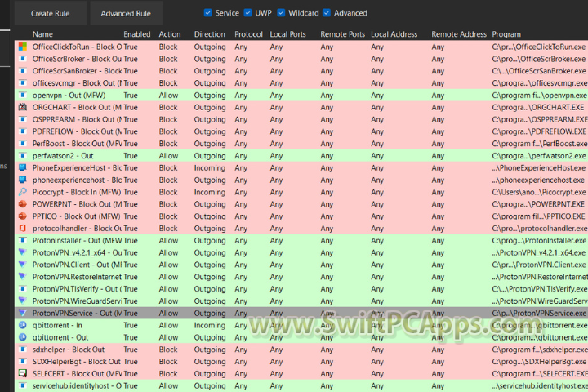
Task: Click the ProtonVPN.RestoreInternet rule icon
Action: [23, 277]
